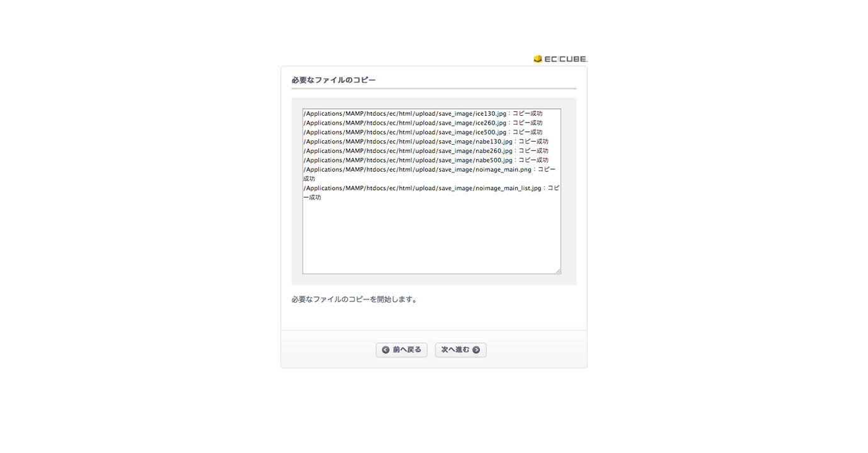Select the noimage_main_list.jpg copy result line
868x453 pixels.
pyautogui.click(x=431, y=193)
